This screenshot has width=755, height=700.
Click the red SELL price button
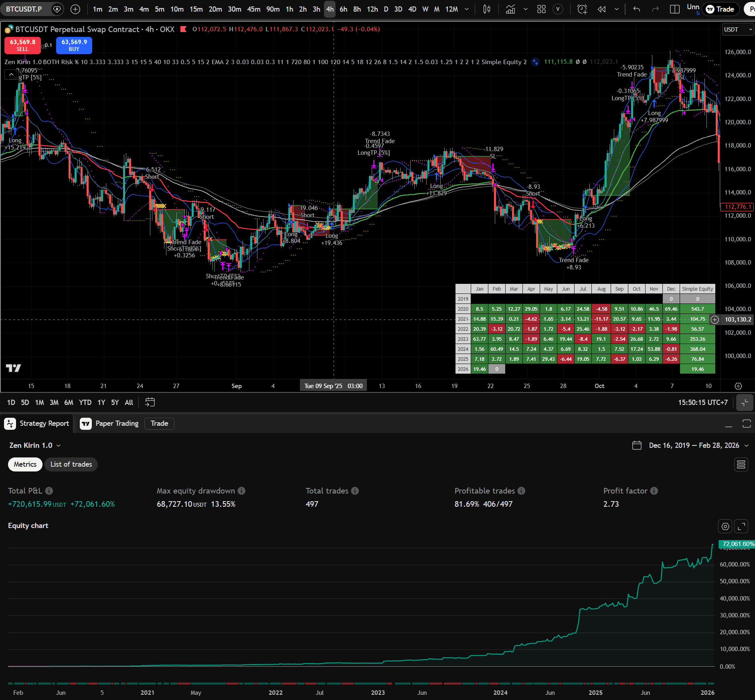[22, 45]
